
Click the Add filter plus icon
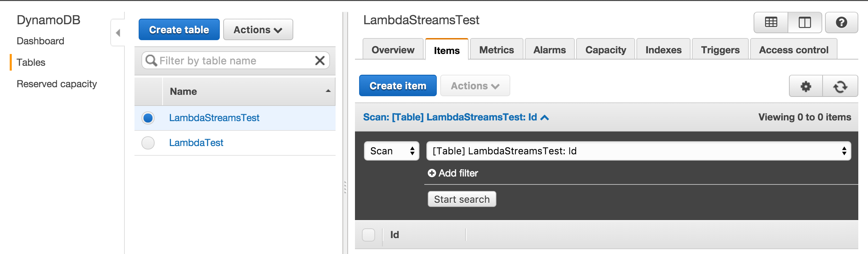coord(432,173)
